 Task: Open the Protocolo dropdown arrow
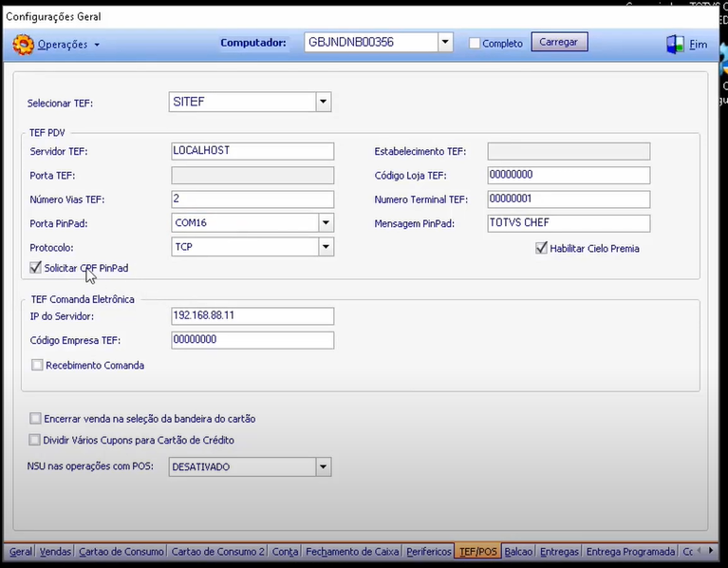[326, 247]
